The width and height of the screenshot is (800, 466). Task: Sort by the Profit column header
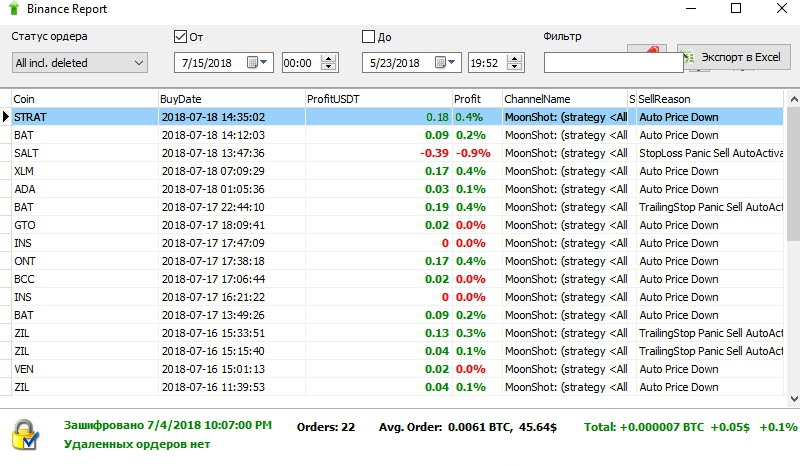point(477,99)
